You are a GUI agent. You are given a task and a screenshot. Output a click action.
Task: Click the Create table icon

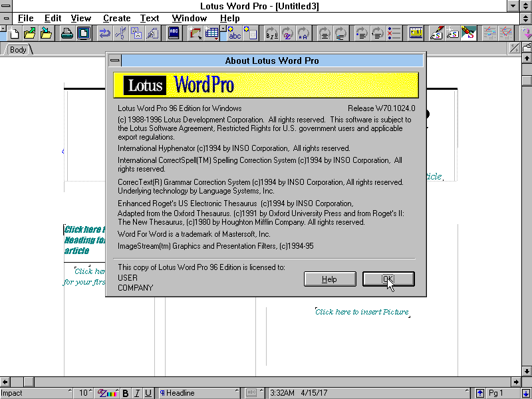pyautogui.click(x=212, y=33)
